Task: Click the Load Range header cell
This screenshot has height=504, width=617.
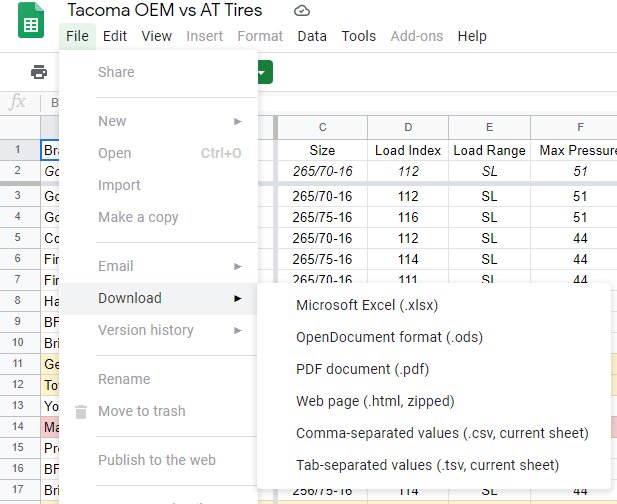Action: coord(490,150)
